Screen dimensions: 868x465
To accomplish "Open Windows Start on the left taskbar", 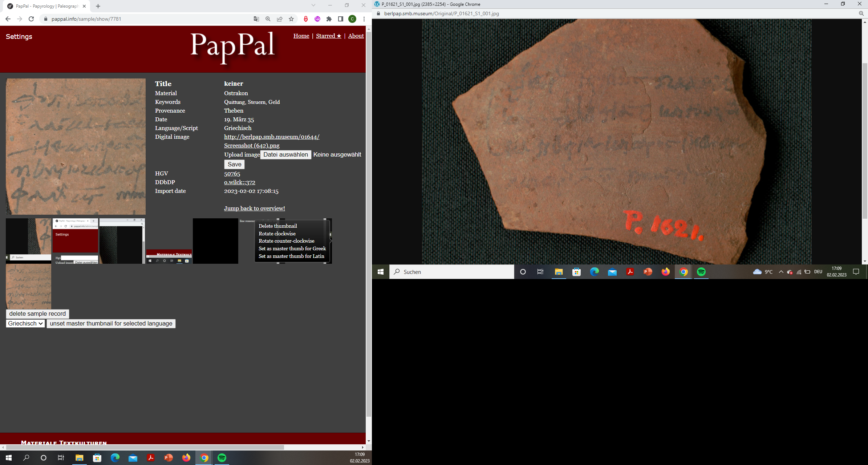I will point(9,458).
